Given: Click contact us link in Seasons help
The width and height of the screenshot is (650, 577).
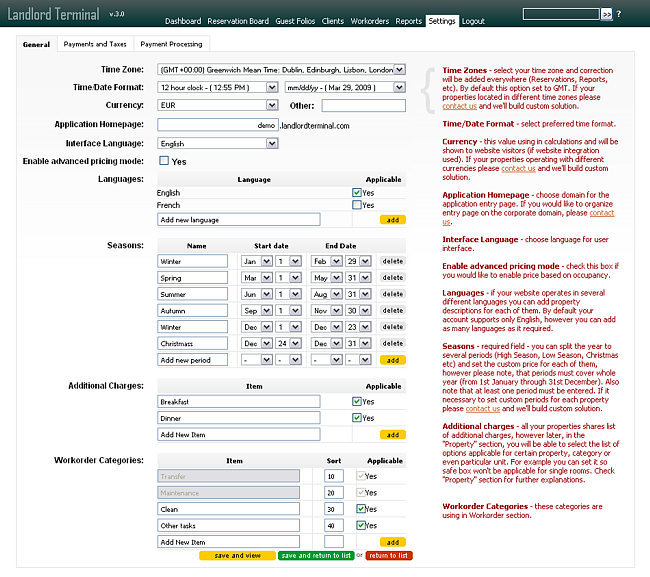Looking at the screenshot, I should (x=483, y=409).
